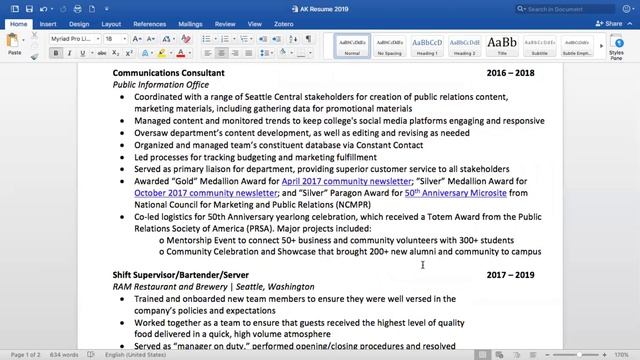This screenshot has width=640, height=360.
Task: Justify the paragraph text
Action: coord(248,53)
